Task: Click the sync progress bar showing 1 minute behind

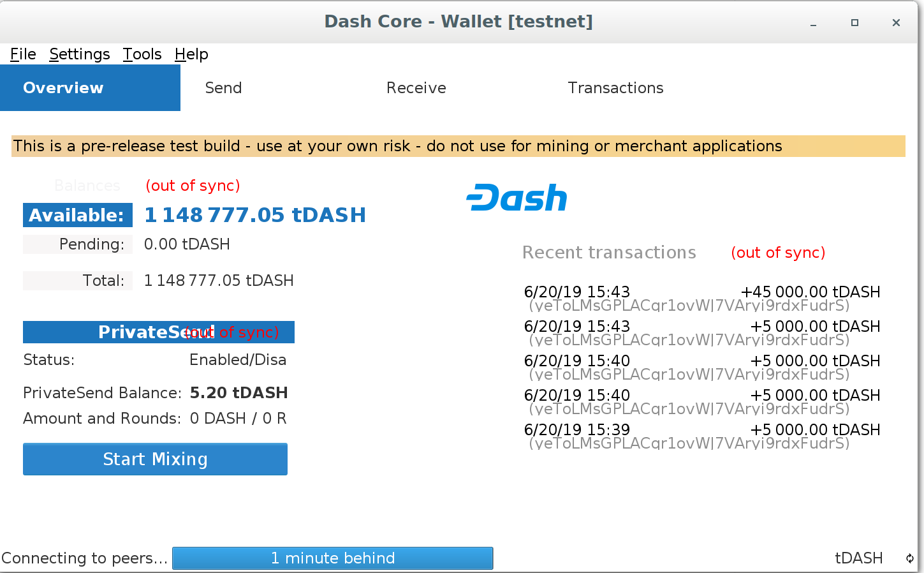Action: 332,558
